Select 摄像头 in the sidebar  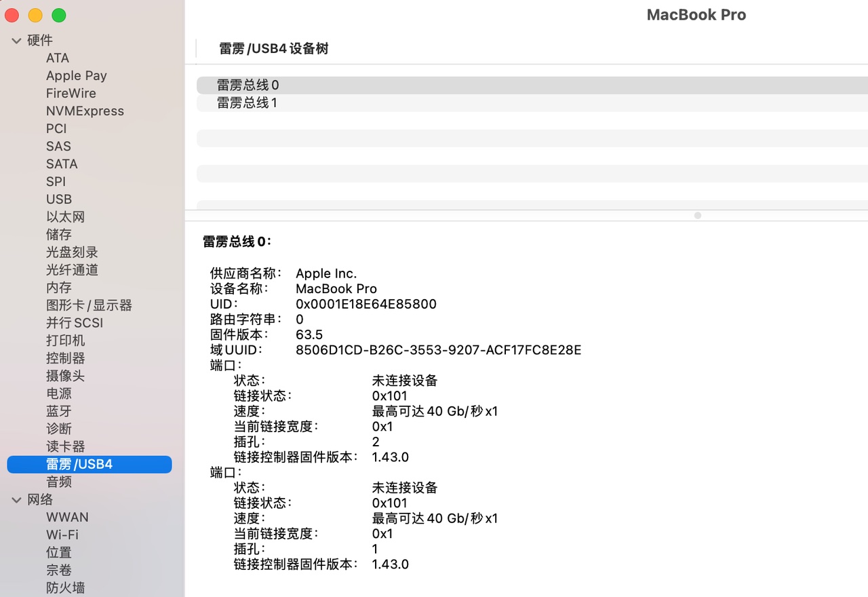coord(66,376)
